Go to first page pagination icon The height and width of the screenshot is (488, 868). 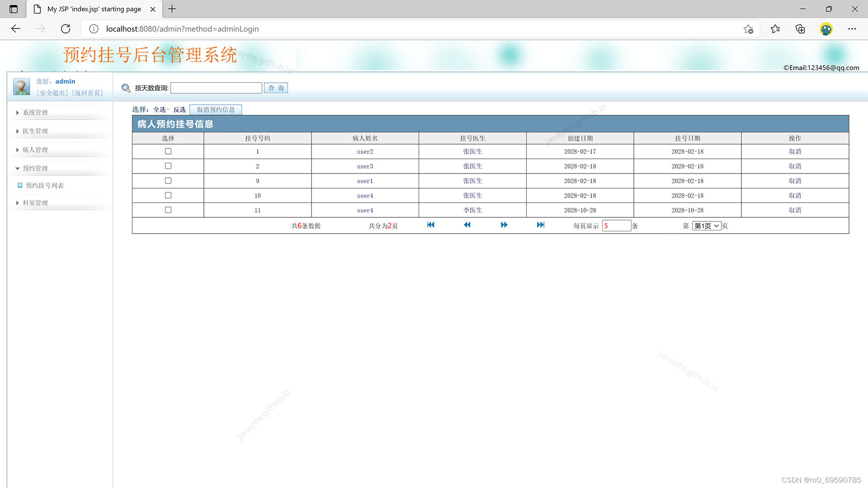430,225
